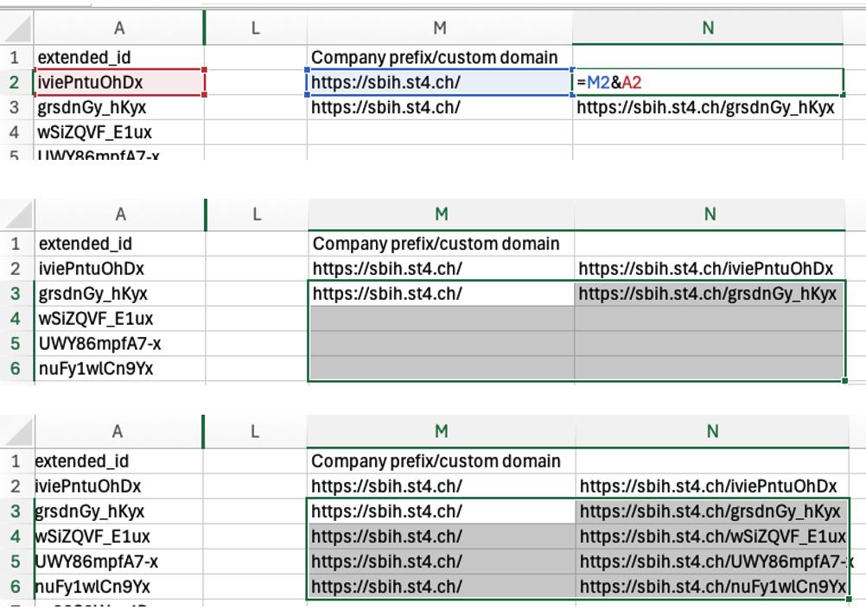Click the cell containing https://sbih.st4.ch/nuFy1wlCn9Yx
The image size is (866, 616).
click(713, 587)
